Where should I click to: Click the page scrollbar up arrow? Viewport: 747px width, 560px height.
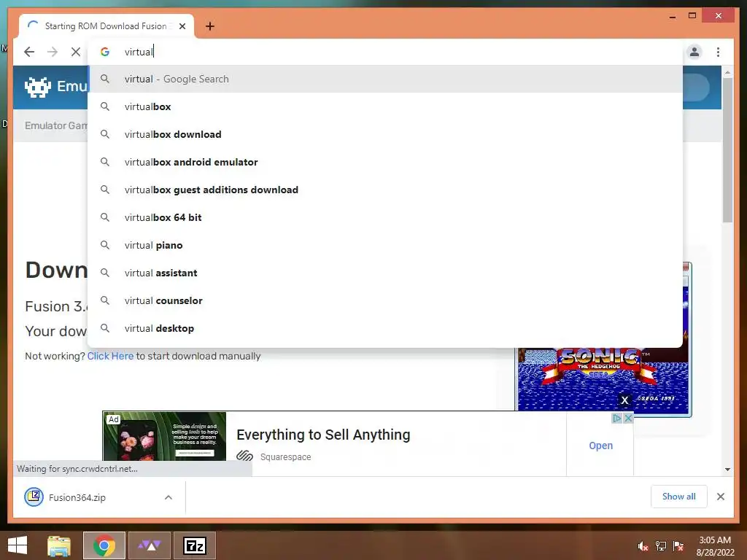[x=727, y=72]
